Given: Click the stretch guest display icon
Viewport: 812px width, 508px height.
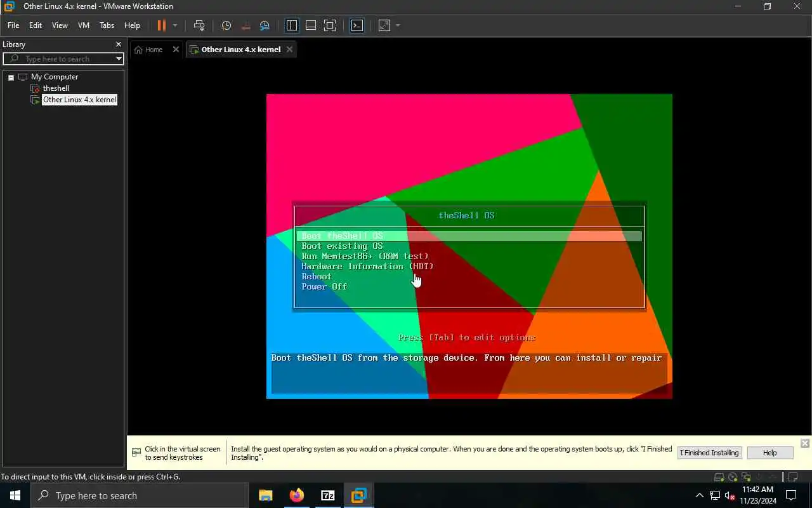Looking at the screenshot, I should pos(384,25).
